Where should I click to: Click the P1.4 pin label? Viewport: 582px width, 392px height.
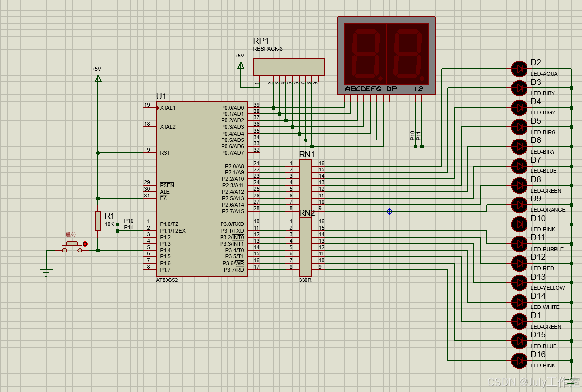pyautogui.click(x=165, y=250)
